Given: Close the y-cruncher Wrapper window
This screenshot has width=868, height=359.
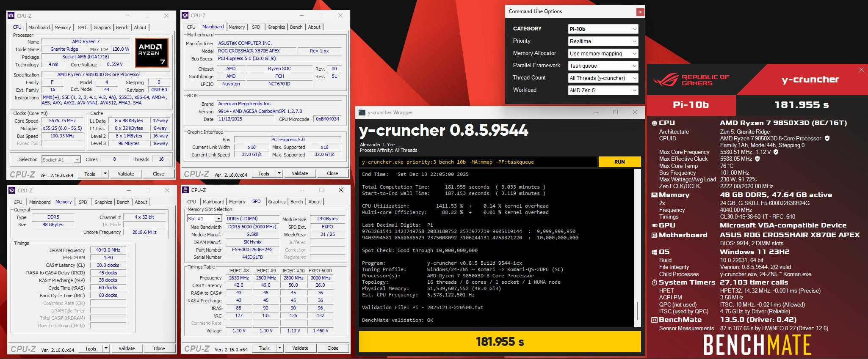Looking at the screenshot, I should (x=635, y=112).
